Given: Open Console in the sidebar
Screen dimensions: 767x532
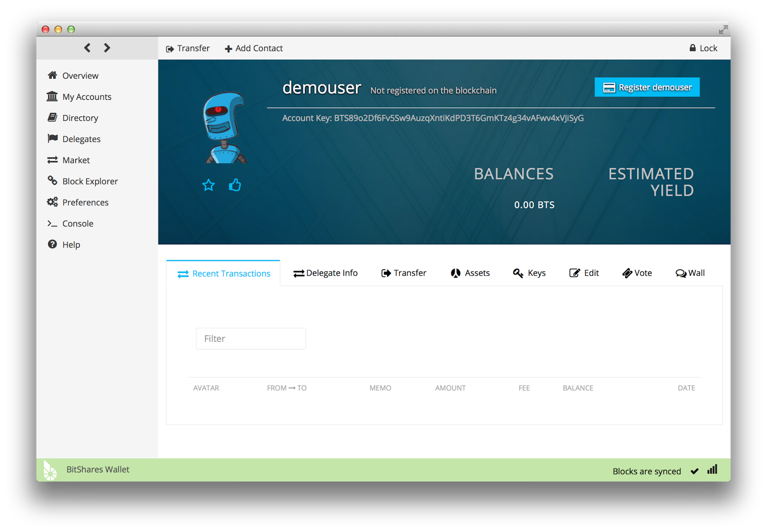Looking at the screenshot, I should click(70, 223).
